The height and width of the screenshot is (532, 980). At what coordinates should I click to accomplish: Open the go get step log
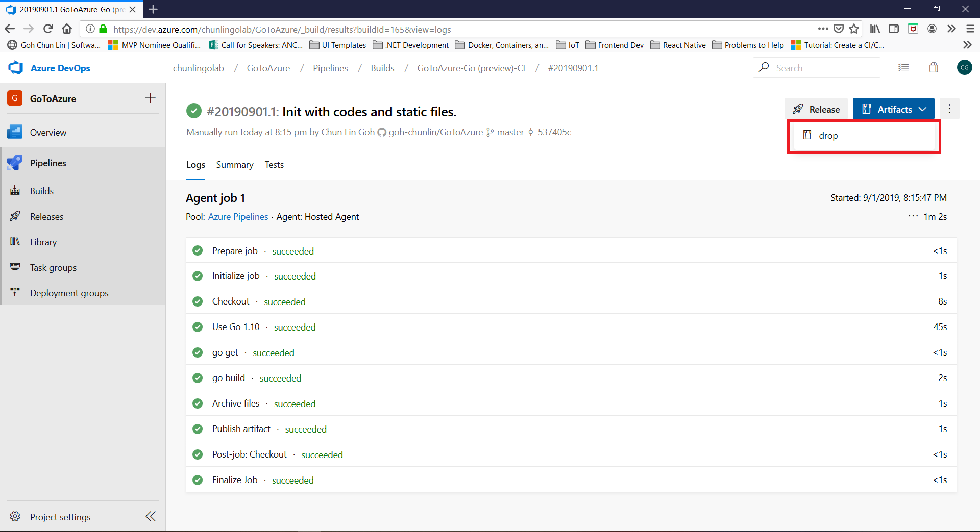(x=571, y=352)
